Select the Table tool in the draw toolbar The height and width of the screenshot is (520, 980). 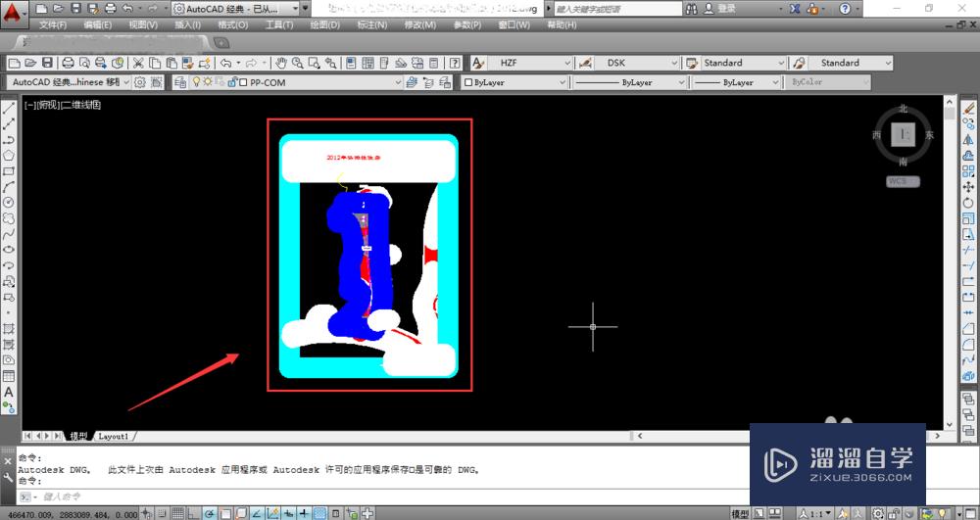(9, 376)
